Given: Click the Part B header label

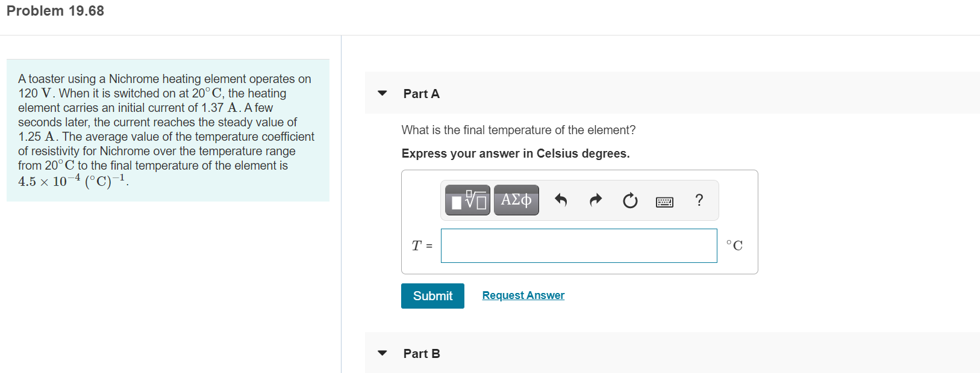Looking at the screenshot, I should 421,354.
